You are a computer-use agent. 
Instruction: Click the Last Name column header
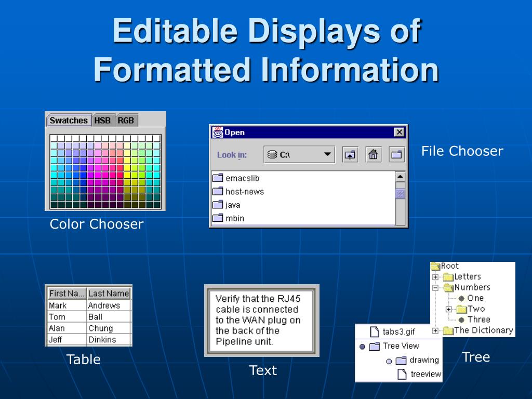(109, 293)
